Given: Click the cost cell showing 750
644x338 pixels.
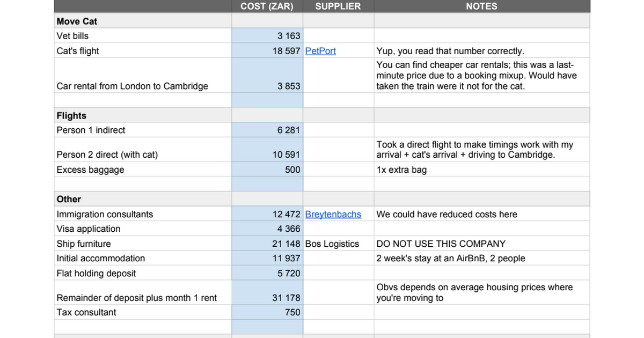Looking at the screenshot, I should 267,312.
